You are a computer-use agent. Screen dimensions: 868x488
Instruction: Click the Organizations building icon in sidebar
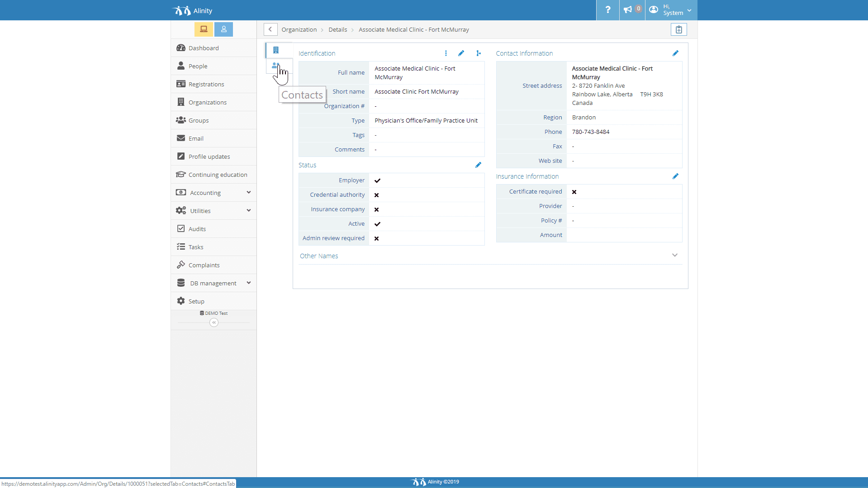(x=181, y=102)
